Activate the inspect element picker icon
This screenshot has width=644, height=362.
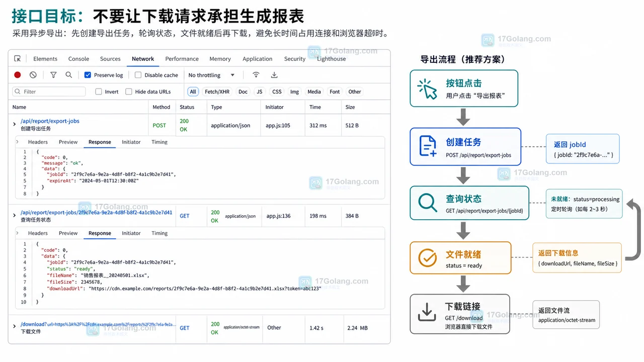click(18, 59)
